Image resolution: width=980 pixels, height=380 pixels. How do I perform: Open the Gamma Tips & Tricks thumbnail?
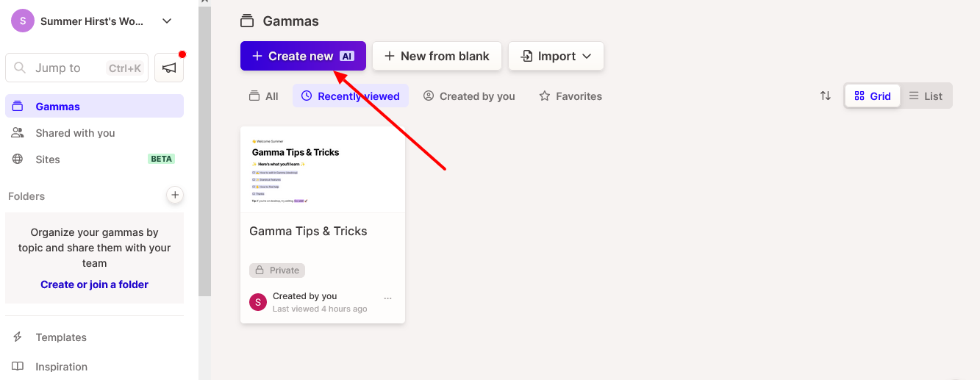pos(323,170)
